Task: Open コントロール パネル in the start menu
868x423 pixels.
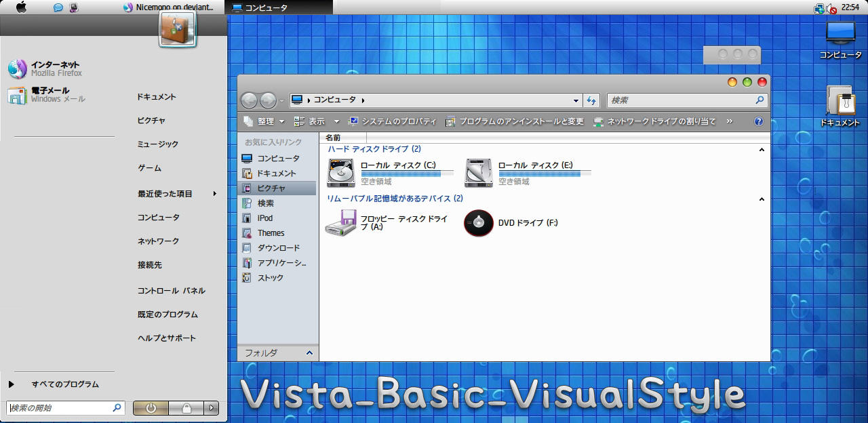Action: click(171, 291)
